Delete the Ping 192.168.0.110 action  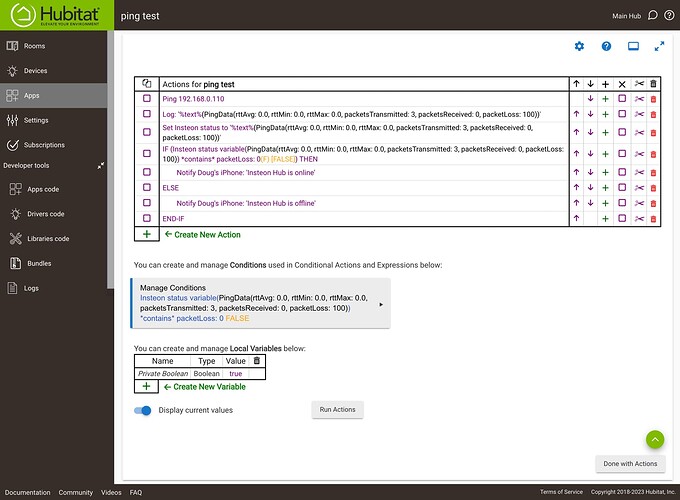pos(653,99)
